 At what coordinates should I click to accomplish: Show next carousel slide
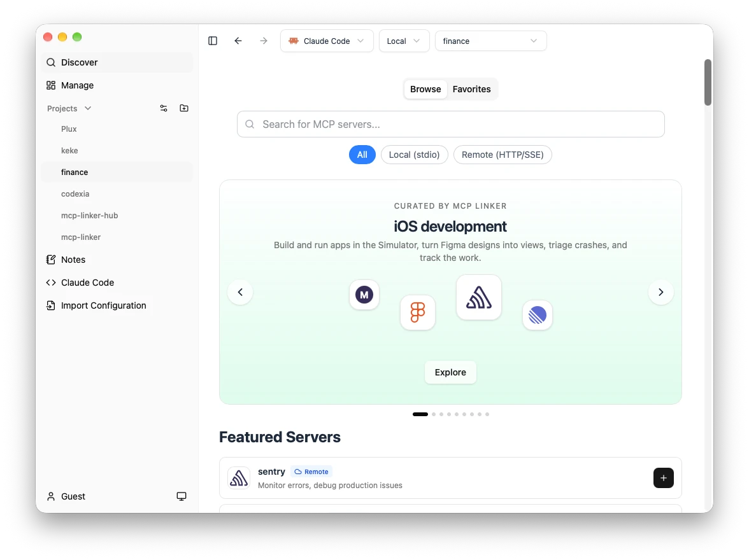tap(660, 292)
